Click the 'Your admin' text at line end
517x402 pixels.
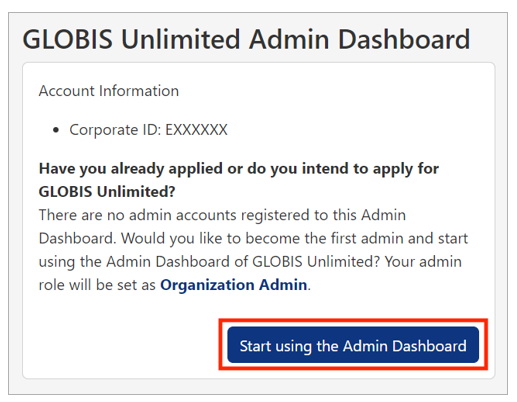coord(423,262)
